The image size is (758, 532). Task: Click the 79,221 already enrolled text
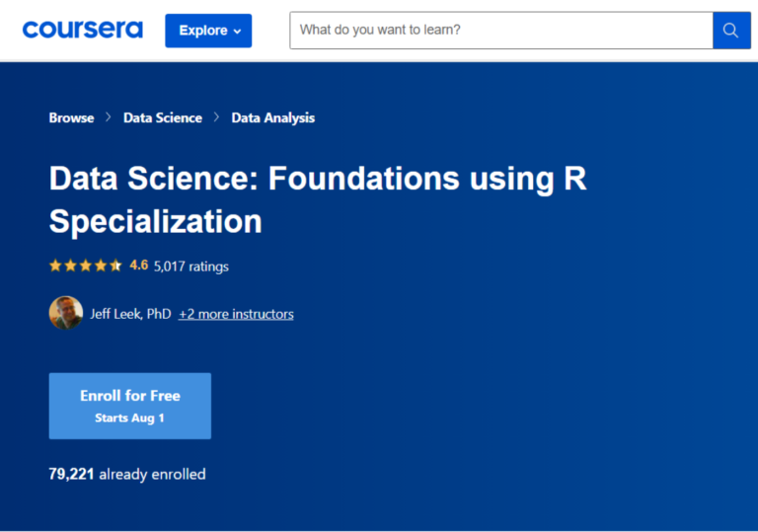[x=127, y=474]
